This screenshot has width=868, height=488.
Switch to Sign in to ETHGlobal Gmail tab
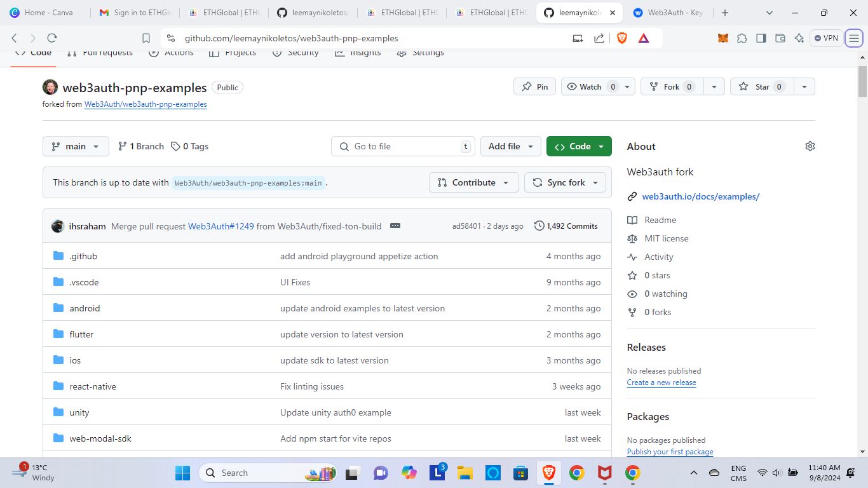(135, 13)
